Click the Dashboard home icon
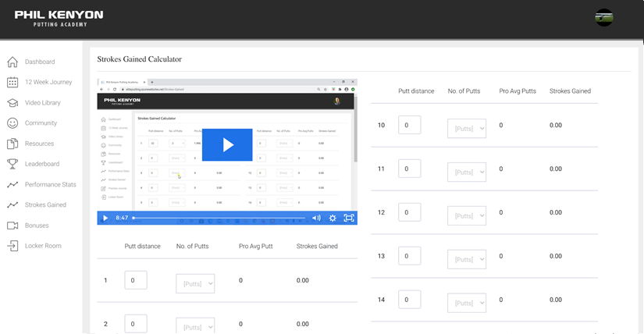The image size is (644, 334). tap(12, 62)
